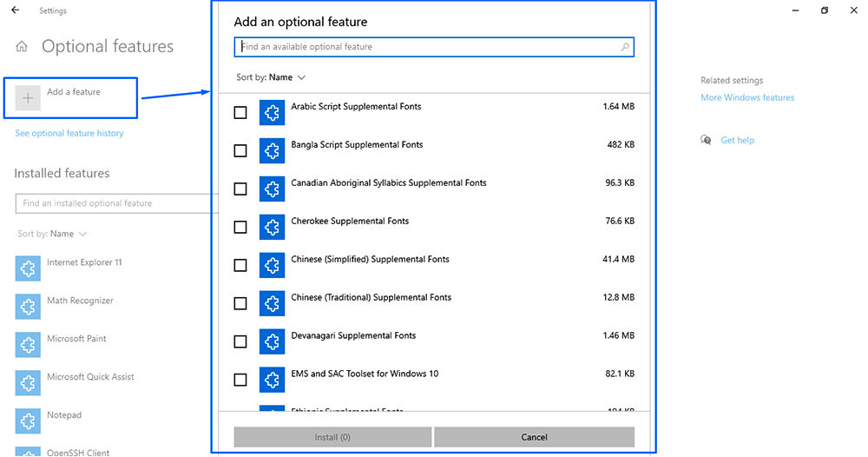Viewport: 868px width, 457px height.
Task: Click the 1.64 MB size value
Action: pyautogui.click(x=618, y=106)
